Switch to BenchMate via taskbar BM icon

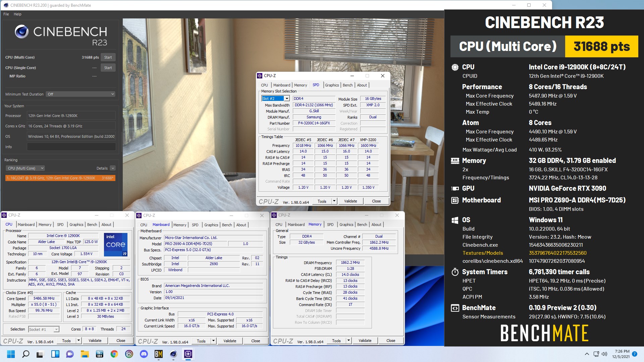point(158,354)
